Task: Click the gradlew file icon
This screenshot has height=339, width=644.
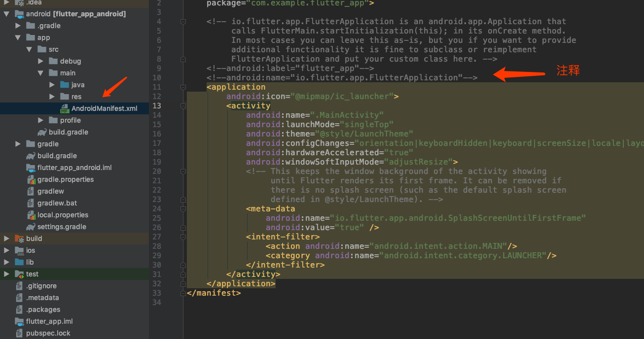Action: (31, 191)
